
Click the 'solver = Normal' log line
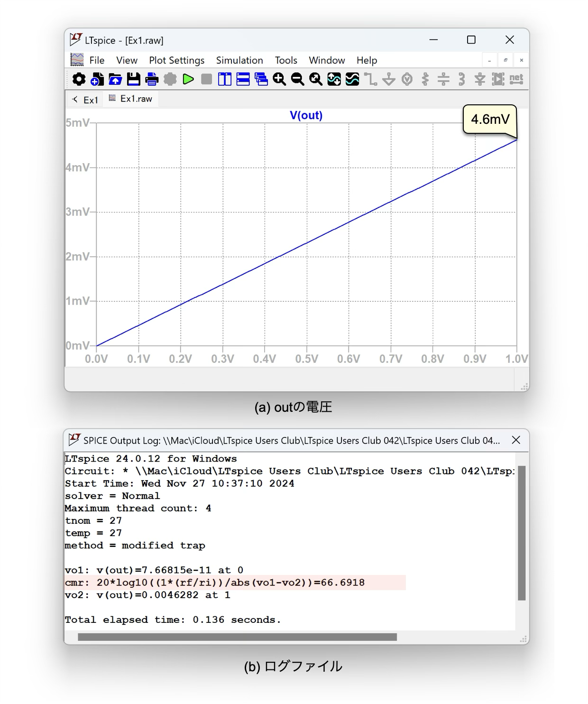[112, 496]
